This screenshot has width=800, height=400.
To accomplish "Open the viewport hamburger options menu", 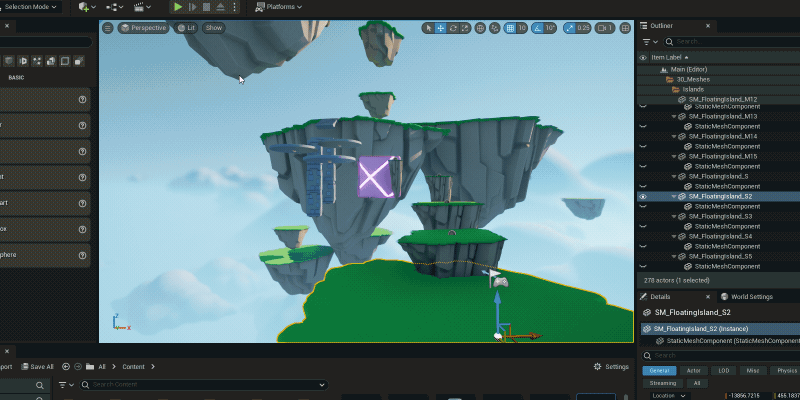I will [108, 28].
